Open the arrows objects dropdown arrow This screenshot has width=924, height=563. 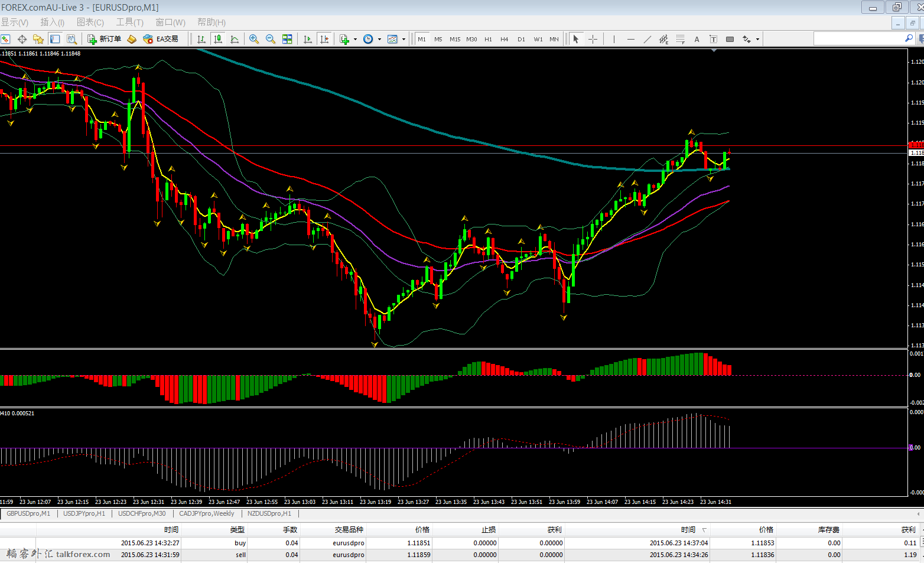(x=757, y=40)
